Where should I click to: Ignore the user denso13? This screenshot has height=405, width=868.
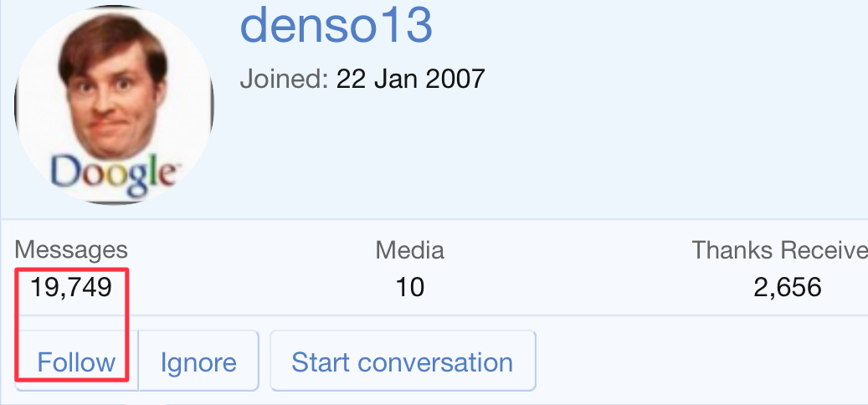tap(198, 362)
